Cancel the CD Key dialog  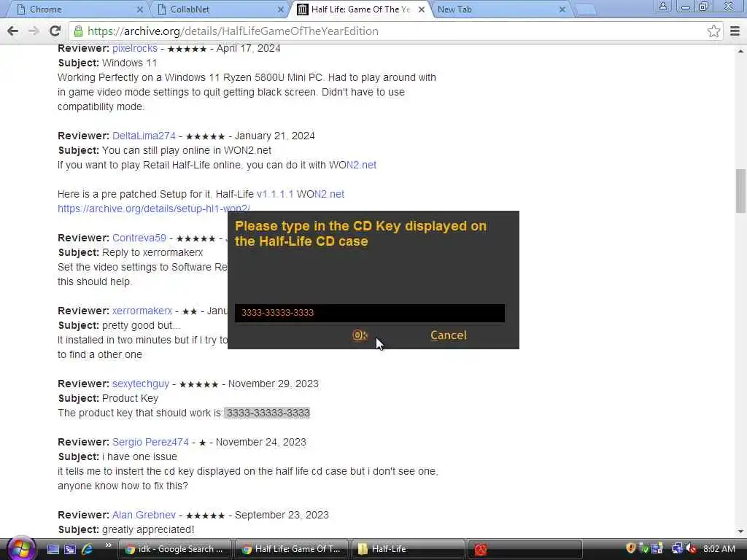449,335
